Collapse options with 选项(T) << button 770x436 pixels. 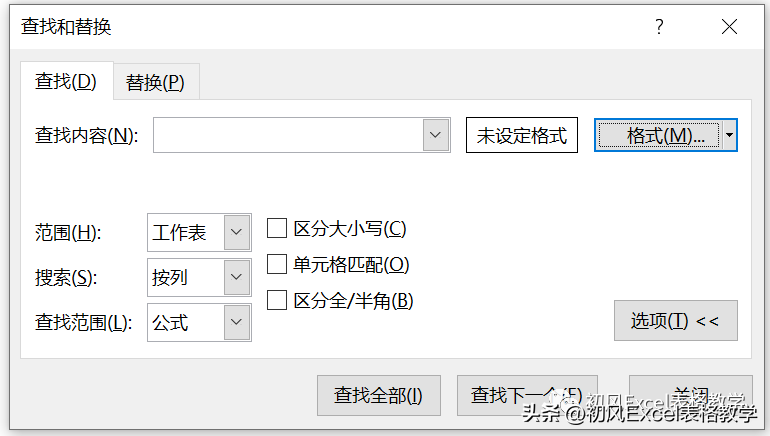pos(675,321)
